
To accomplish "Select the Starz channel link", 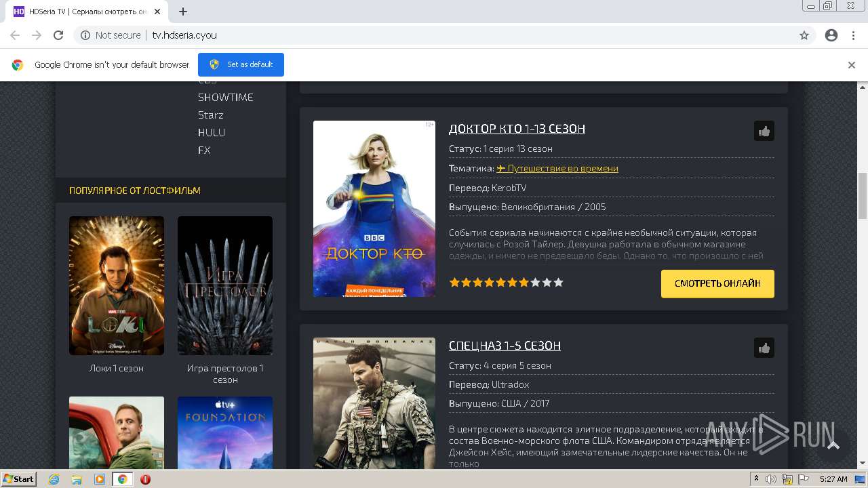I will [x=211, y=115].
